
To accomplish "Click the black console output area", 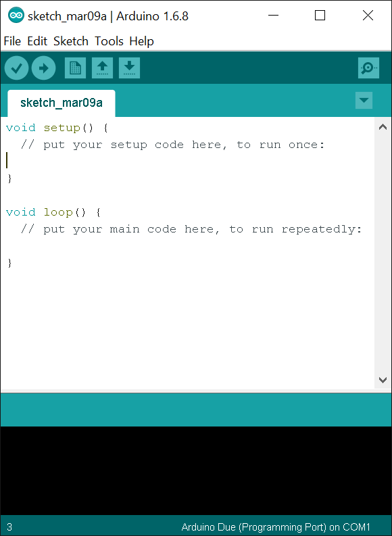I will [196, 470].
